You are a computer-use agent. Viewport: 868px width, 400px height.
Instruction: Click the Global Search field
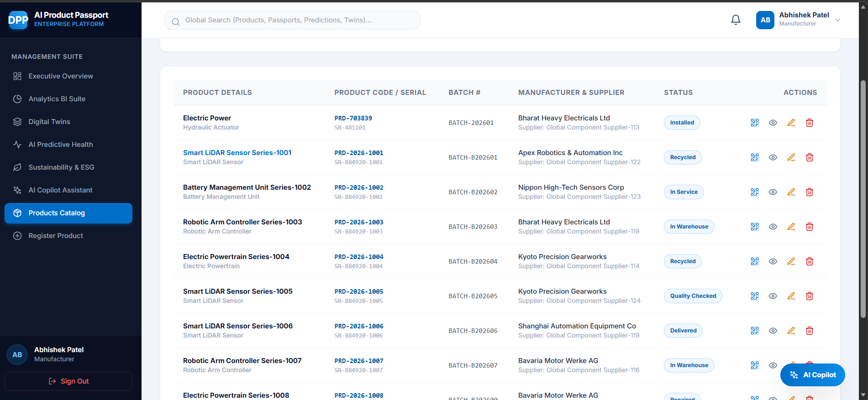coord(292,20)
